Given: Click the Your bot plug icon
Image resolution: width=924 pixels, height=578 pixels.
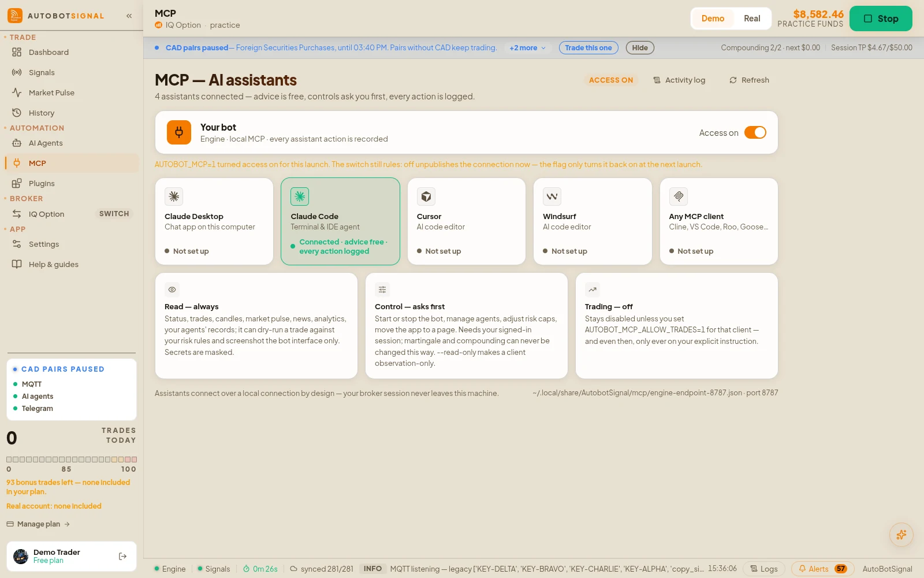Looking at the screenshot, I should click(x=179, y=132).
